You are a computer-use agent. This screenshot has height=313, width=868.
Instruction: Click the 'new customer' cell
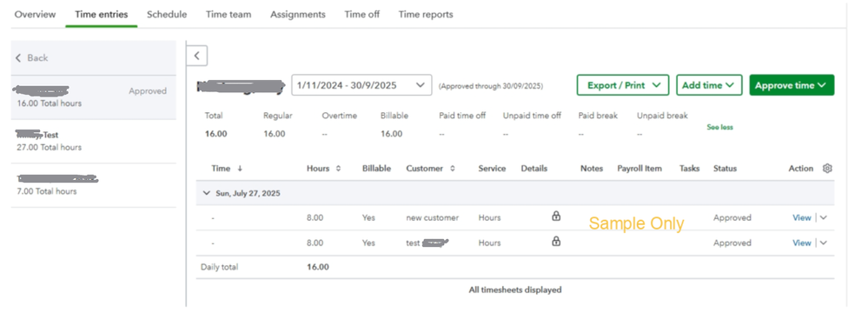pos(433,217)
